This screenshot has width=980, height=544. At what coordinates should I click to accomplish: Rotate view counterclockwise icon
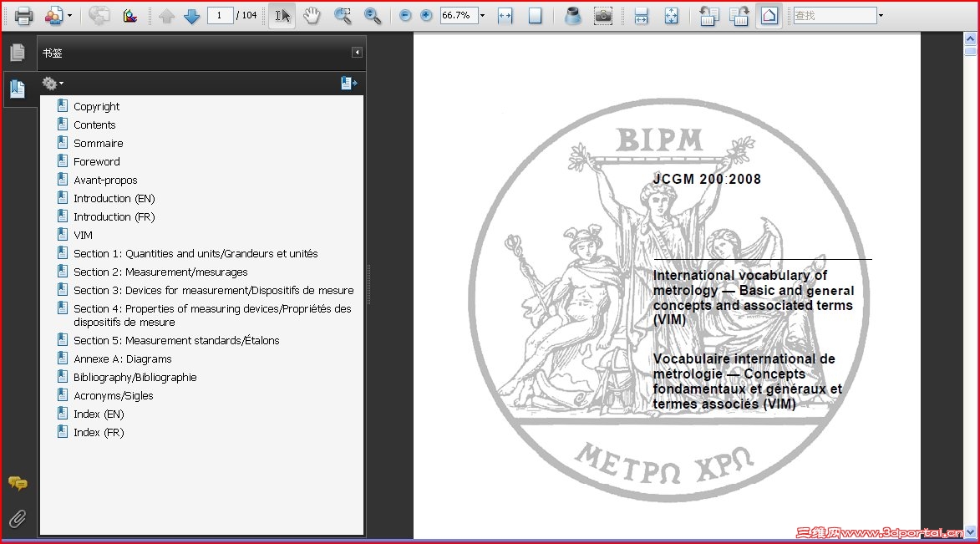point(708,16)
